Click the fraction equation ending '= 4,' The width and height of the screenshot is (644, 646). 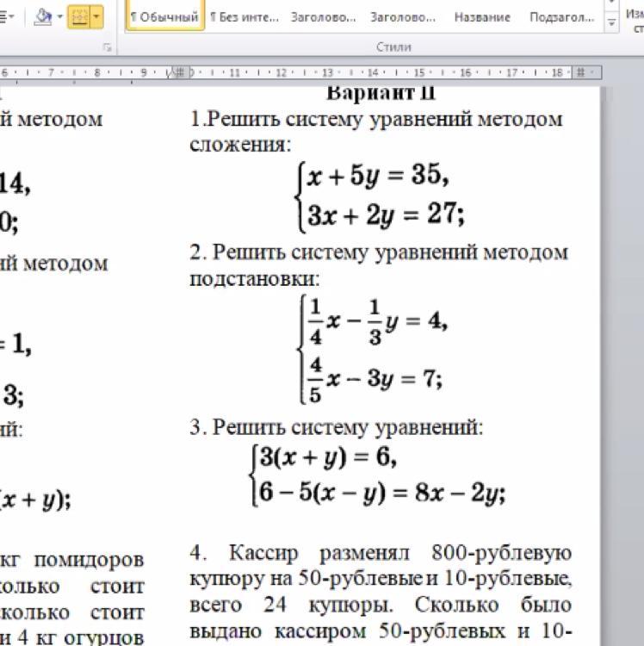pyautogui.click(x=378, y=321)
